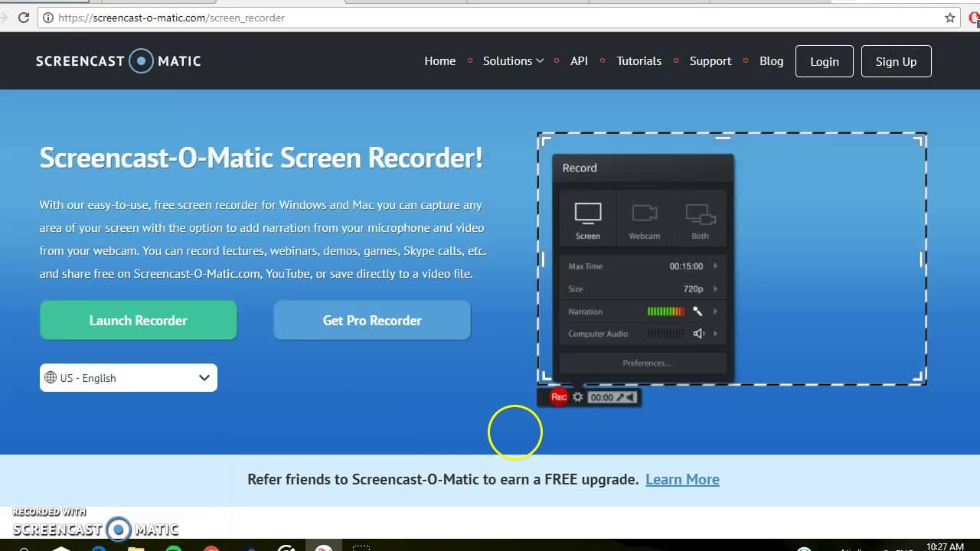Follow the Learn More referral link
Viewport: 980px width, 551px height.
pos(682,480)
